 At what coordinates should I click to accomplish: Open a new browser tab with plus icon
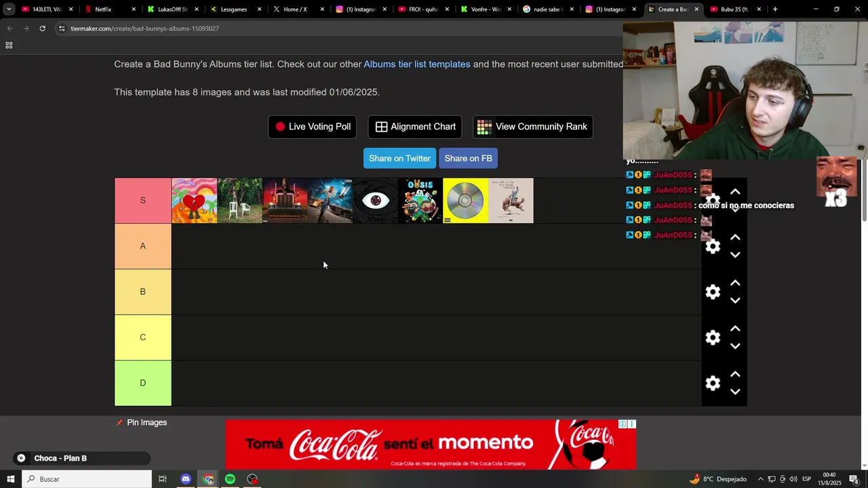coord(775,9)
